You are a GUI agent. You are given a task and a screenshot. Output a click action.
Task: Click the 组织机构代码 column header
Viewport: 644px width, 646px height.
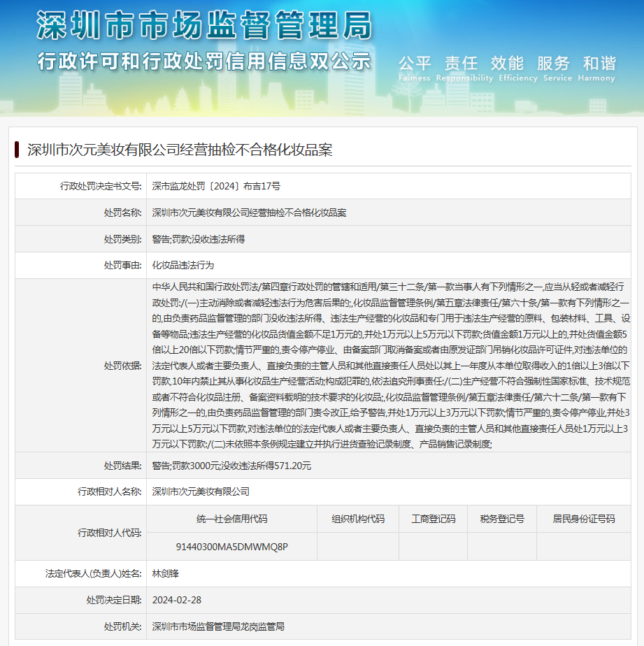tap(357, 519)
